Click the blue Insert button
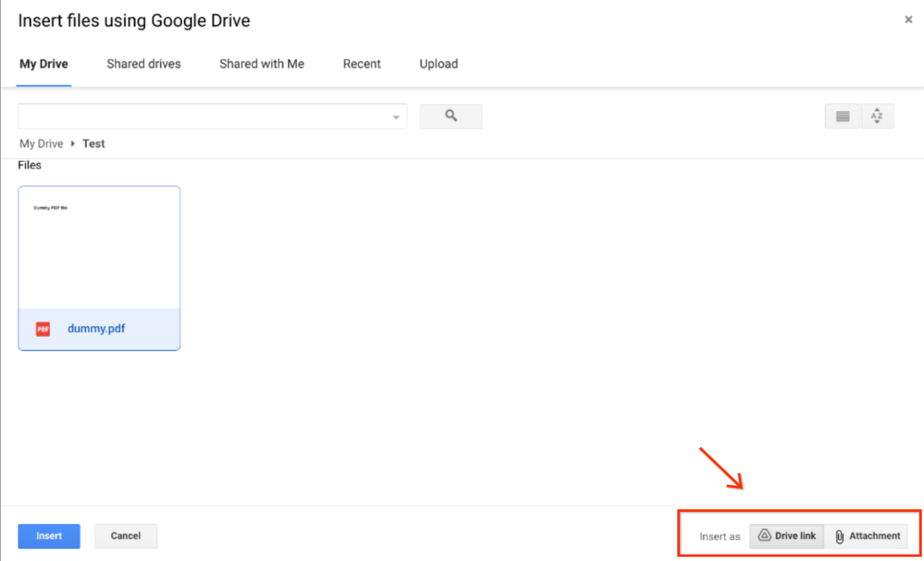This screenshot has width=924, height=561. [x=49, y=536]
